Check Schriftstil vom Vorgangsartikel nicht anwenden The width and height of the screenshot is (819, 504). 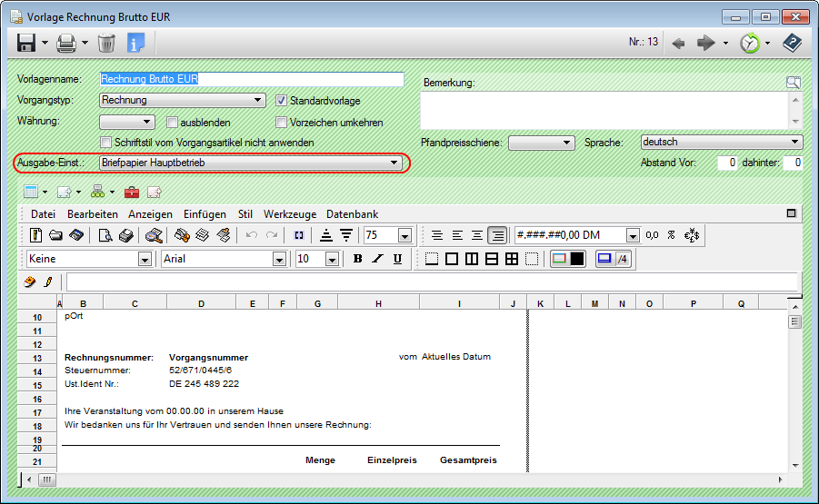tap(106, 143)
